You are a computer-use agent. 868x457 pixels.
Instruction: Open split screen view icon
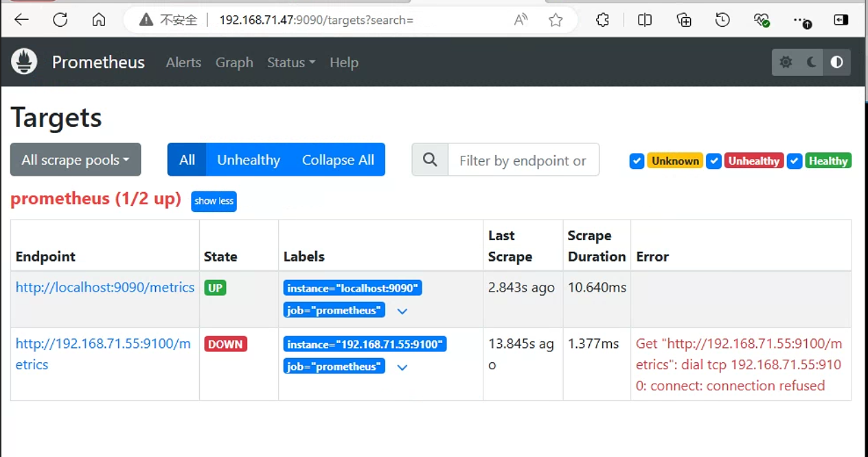[x=644, y=20]
